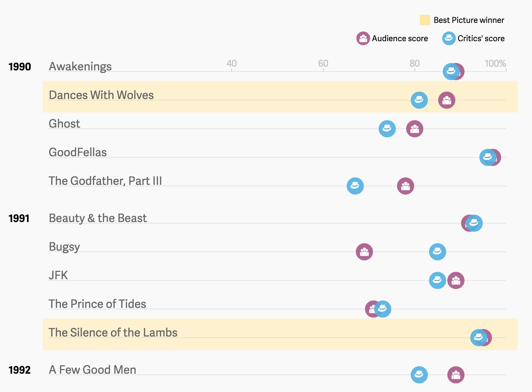Viewport: 532px width, 392px height.
Task: Click the 1991 year label
Action: coord(19,218)
